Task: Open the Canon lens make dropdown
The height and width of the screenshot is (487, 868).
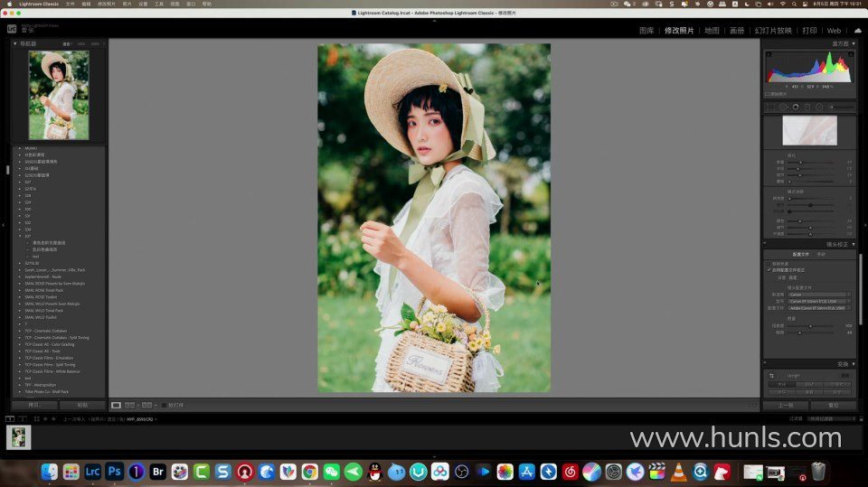Action: click(x=819, y=295)
